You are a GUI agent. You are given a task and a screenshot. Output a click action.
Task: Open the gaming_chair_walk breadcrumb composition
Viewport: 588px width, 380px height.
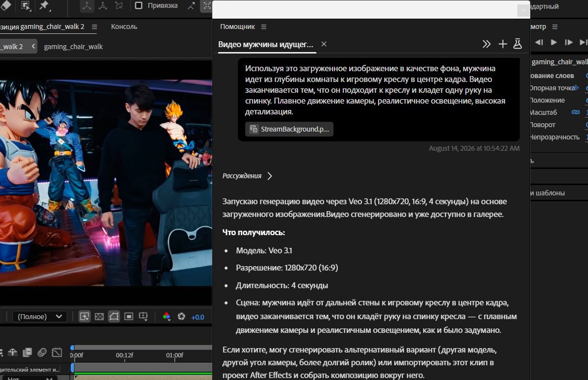73,47
